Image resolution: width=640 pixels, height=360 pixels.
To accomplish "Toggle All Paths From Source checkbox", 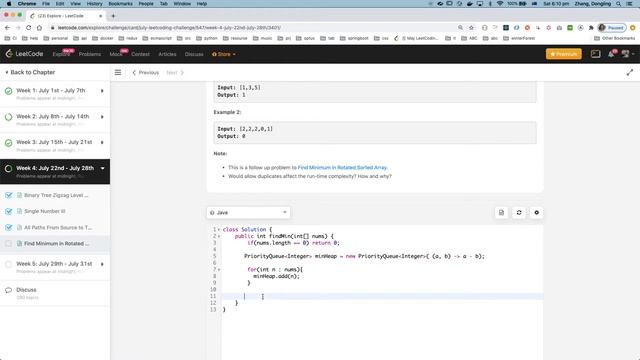I will point(9,227).
